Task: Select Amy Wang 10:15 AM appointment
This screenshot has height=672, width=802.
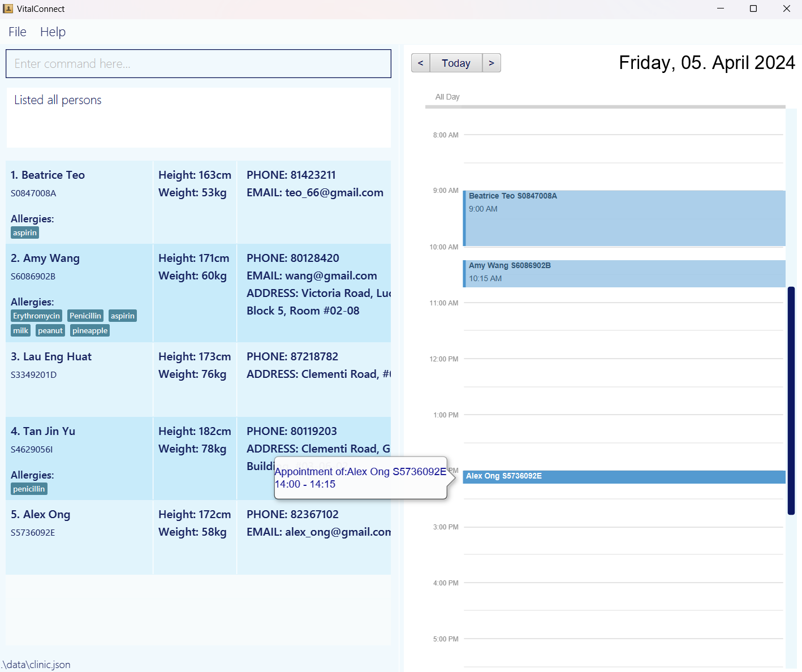Action: (624, 274)
